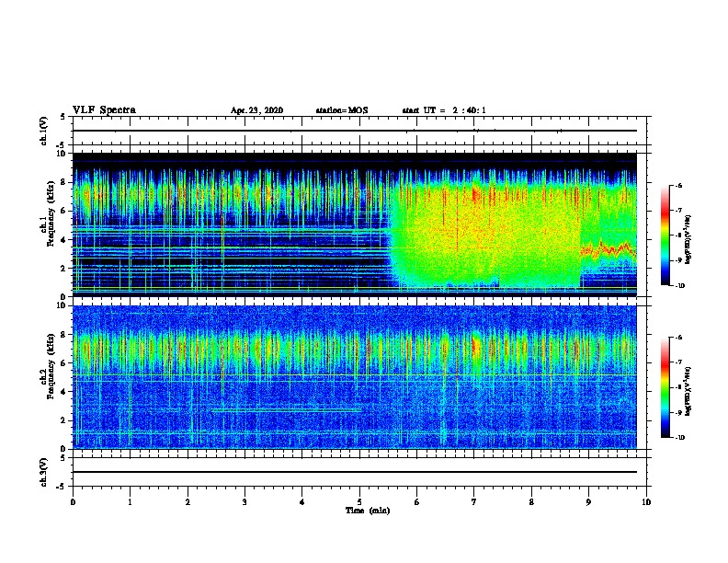Click the "4" kHz tick label of ch.1 axis
728x563 pixels.
coord(64,240)
